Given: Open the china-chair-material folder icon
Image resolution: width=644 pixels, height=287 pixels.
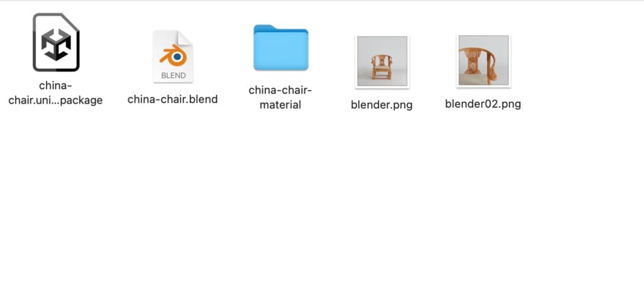Looking at the screenshot, I should pyautogui.click(x=280, y=48).
